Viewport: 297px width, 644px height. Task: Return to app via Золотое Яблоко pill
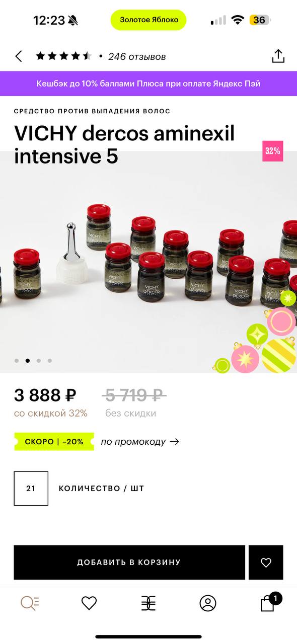click(x=148, y=20)
